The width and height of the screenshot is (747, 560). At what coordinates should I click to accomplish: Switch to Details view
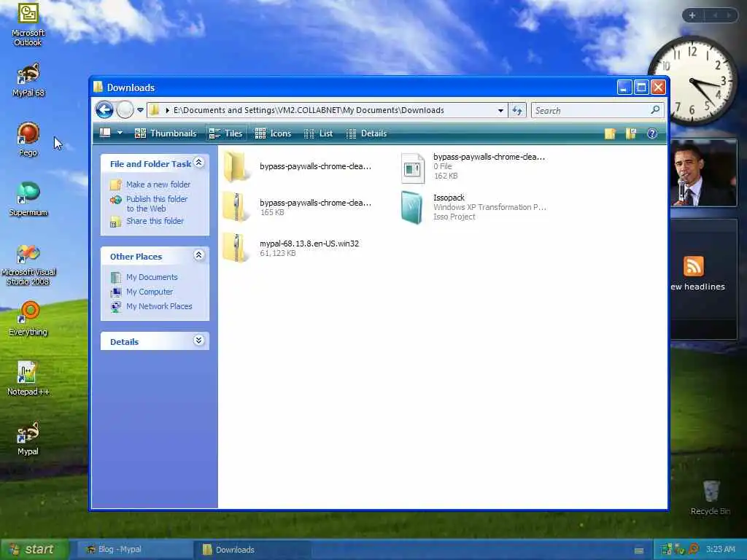pos(366,133)
